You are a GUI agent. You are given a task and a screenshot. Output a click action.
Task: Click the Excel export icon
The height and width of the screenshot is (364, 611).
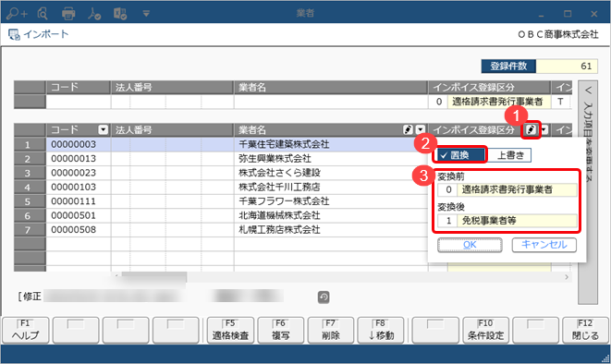(x=120, y=14)
